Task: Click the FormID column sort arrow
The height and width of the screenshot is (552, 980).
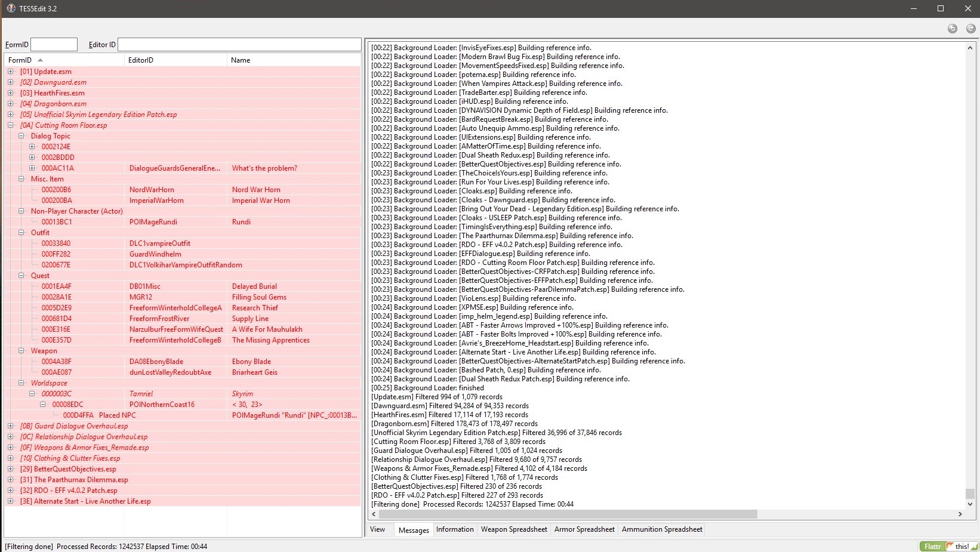Action: click(40, 60)
